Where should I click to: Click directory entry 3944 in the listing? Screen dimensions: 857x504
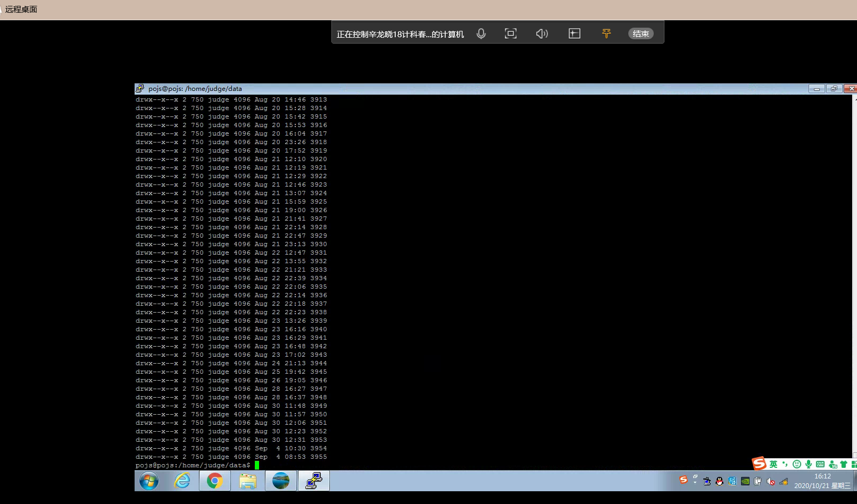pyautogui.click(x=319, y=363)
